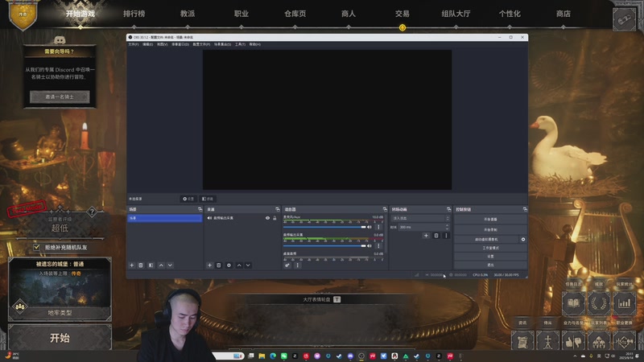
Task: Add a new source with plus icon
Action: (x=209, y=265)
